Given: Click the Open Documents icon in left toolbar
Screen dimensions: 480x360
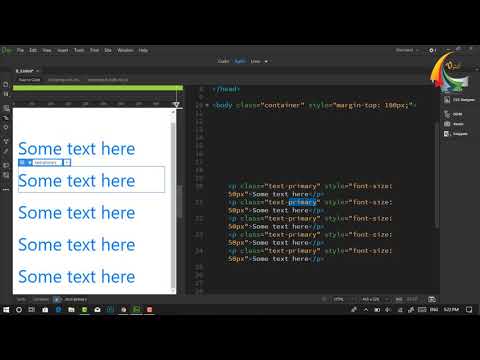Looking at the screenshot, I should (x=6, y=84).
